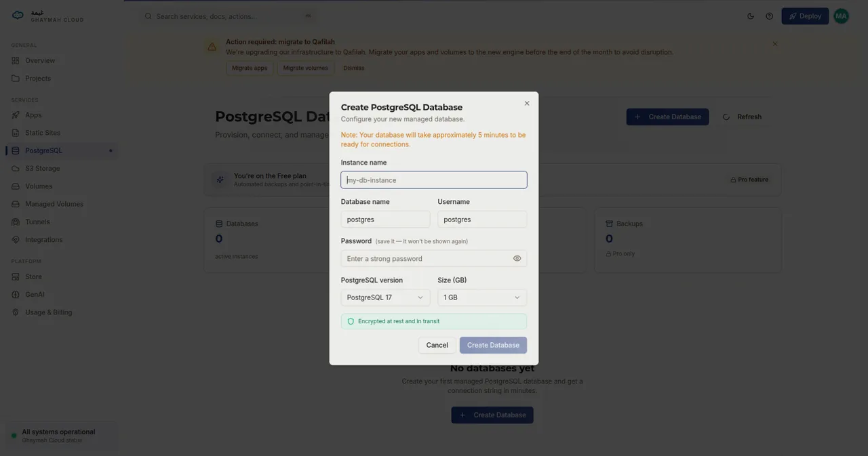Click the "You're on the Free plan" text
Image resolution: width=868 pixels, height=456 pixels.
coord(270,176)
